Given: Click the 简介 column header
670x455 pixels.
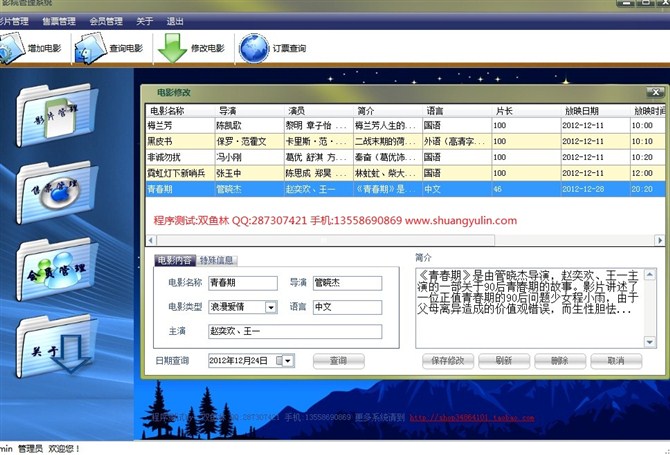Looking at the screenshot, I should point(388,111).
